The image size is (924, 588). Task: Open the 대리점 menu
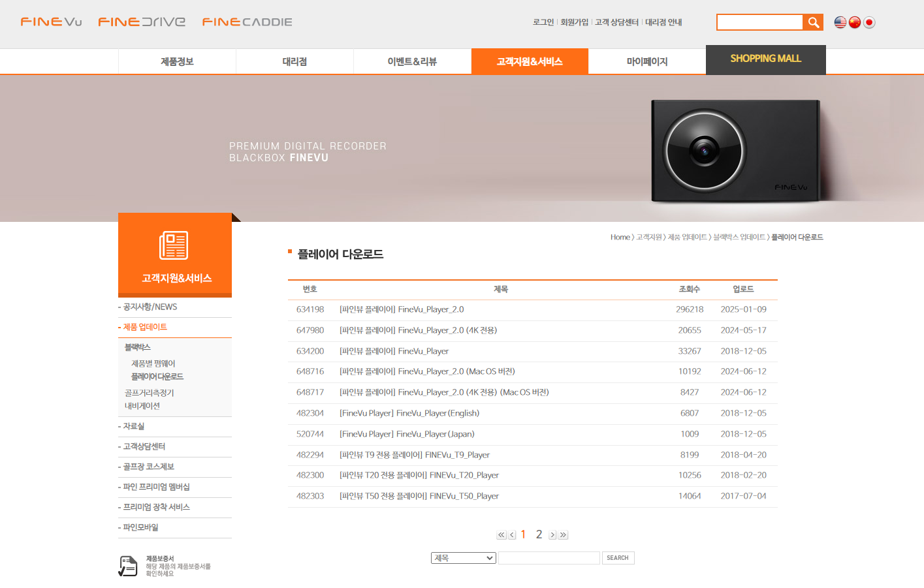295,61
